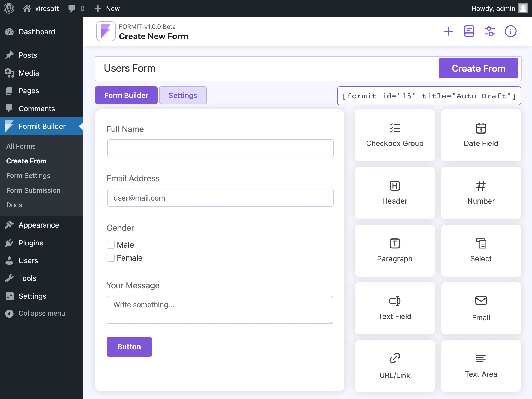Add a Paragraph element
This screenshot has width=532, height=399.
click(x=395, y=251)
